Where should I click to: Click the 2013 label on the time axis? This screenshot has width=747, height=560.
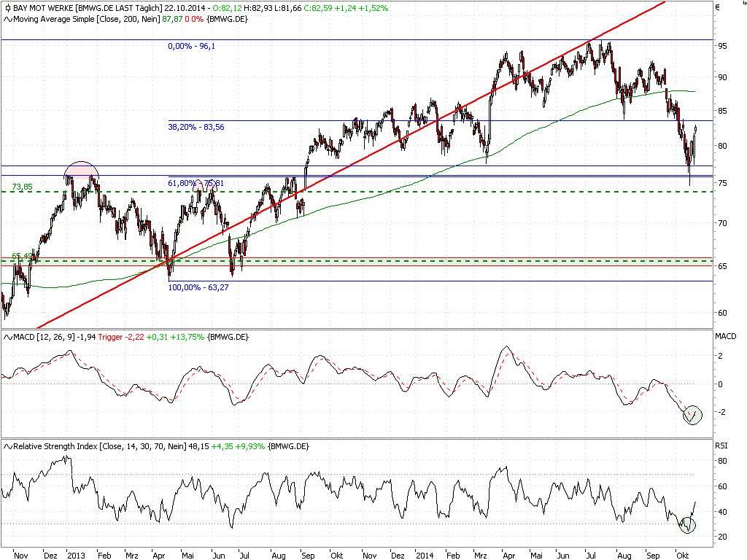click(76, 555)
